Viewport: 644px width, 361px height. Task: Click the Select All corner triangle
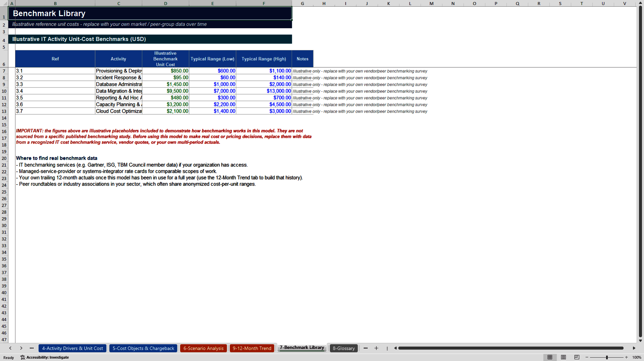[x=4, y=3]
